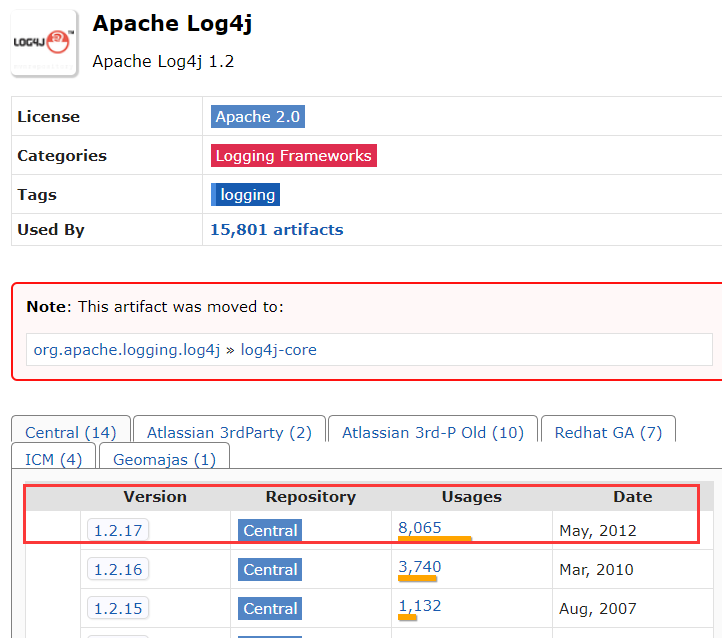Click Central badge in the 1.2.15 row
The width and height of the screenshot is (722, 638).
click(x=270, y=609)
